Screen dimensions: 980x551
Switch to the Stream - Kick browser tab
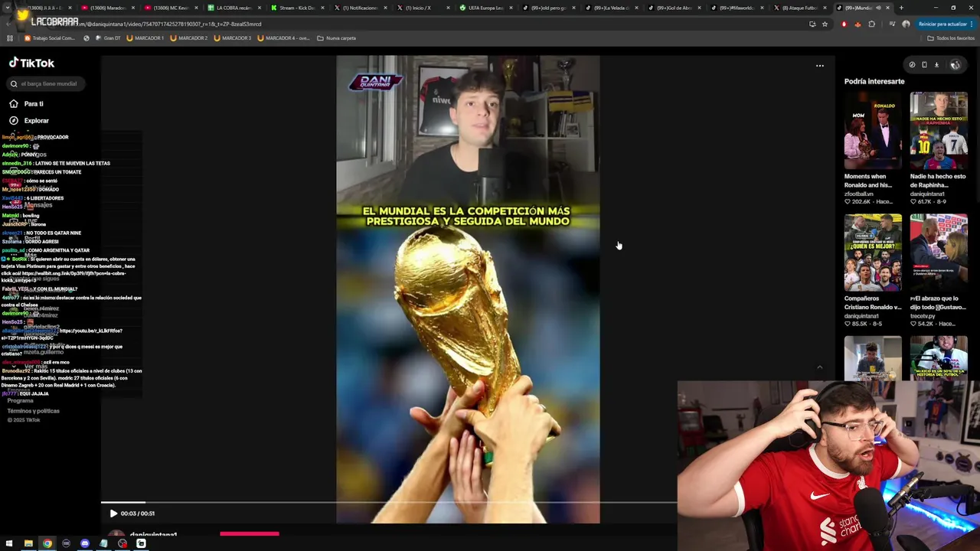pos(296,8)
